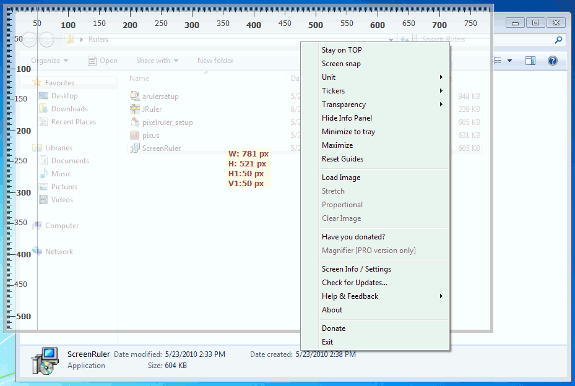Click the Rulers breadcrumb in address bar
The image size is (575, 386).
point(98,39)
